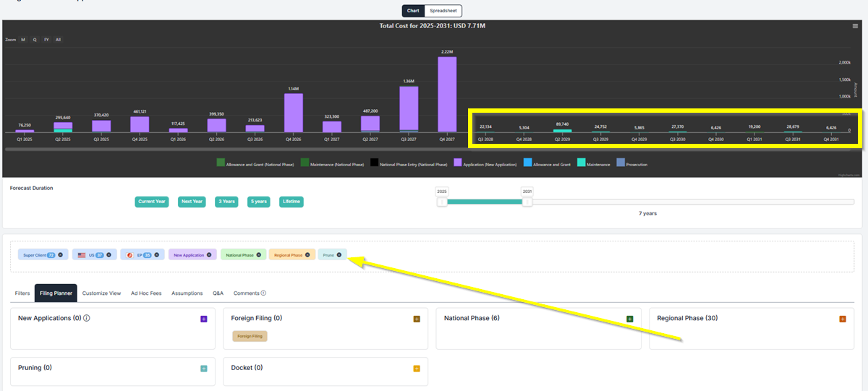
Task: Select the 5 years forecast duration
Action: tap(259, 202)
